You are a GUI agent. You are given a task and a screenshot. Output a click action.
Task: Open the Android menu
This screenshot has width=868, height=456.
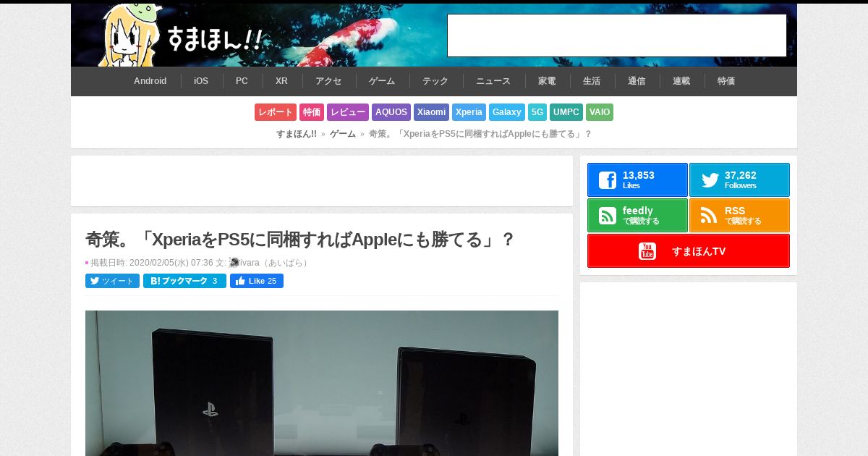click(x=150, y=81)
